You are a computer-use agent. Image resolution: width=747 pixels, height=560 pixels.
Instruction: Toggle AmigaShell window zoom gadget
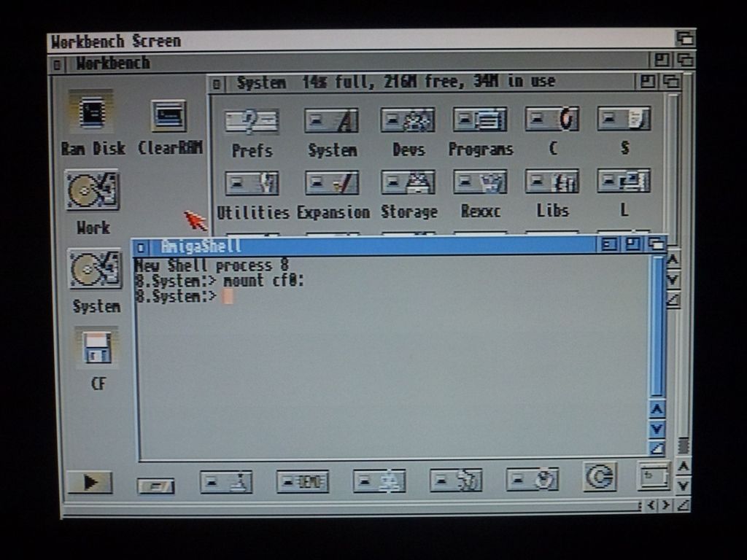632,244
